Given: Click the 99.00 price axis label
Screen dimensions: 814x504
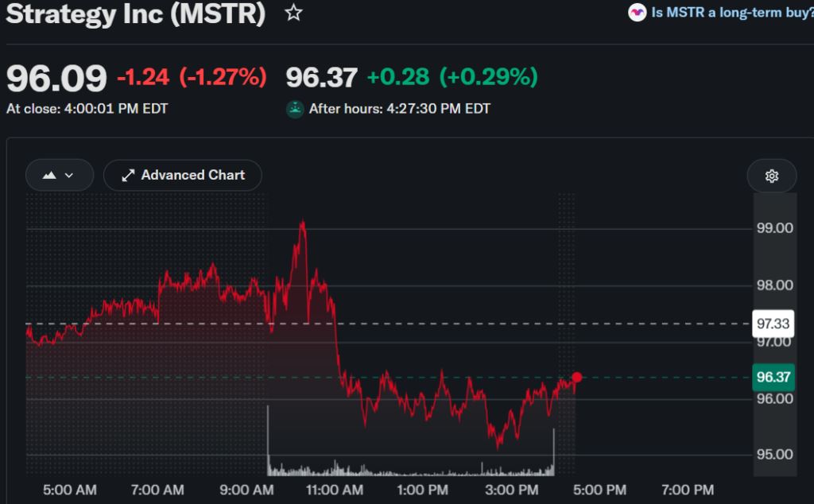Looking at the screenshot, I should click(x=774, y=228).
